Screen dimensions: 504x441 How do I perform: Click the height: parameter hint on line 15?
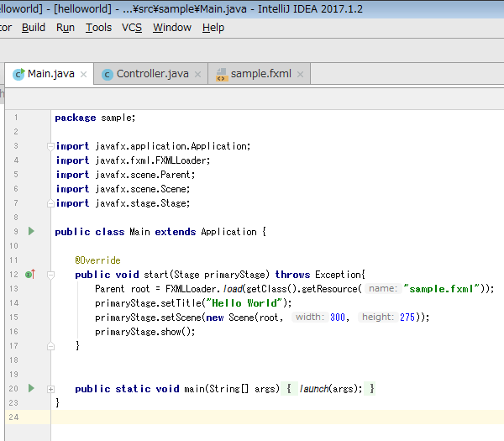(378, 317)
